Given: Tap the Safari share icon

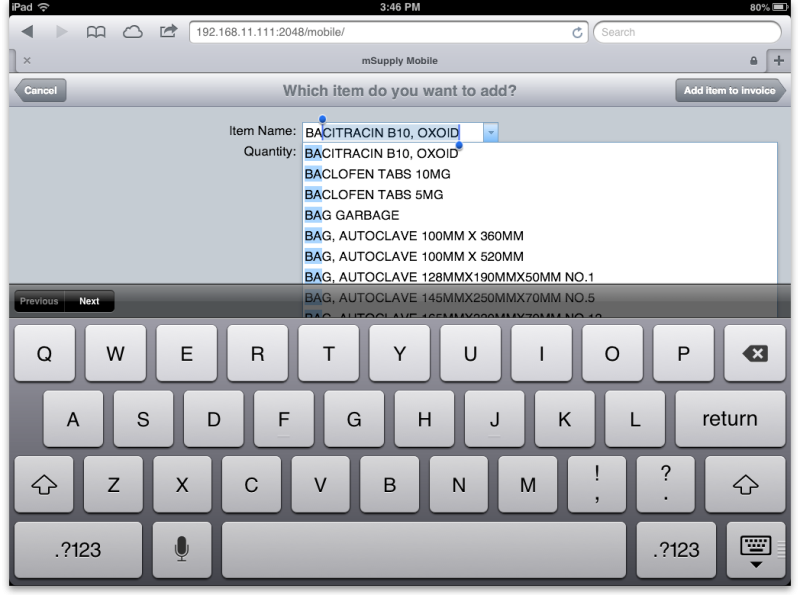Looking at the screenshot, I should click(168, 32).
